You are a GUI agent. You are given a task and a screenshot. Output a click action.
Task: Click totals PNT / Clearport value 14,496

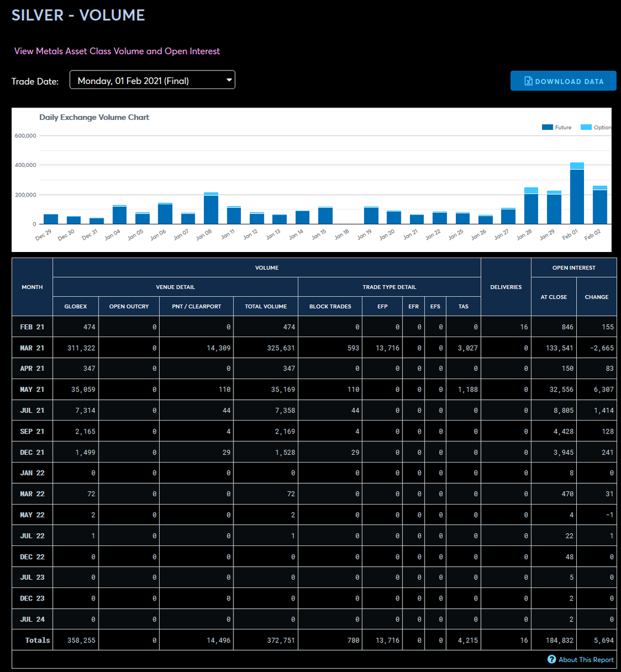click(x=218, y=640)
